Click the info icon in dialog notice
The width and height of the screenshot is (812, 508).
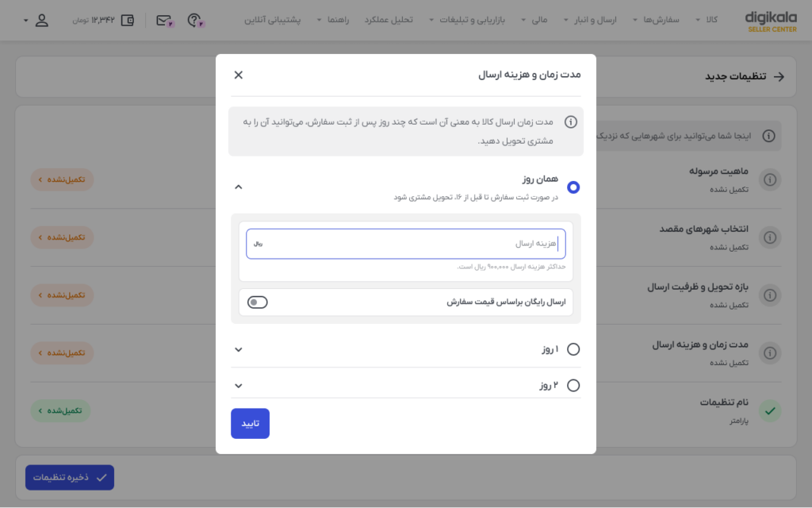coord(570,122)
